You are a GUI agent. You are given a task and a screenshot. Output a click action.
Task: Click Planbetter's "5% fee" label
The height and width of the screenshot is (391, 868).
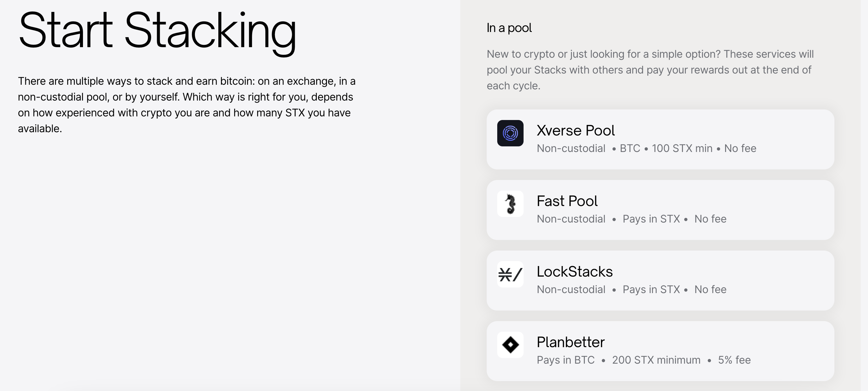734,360
